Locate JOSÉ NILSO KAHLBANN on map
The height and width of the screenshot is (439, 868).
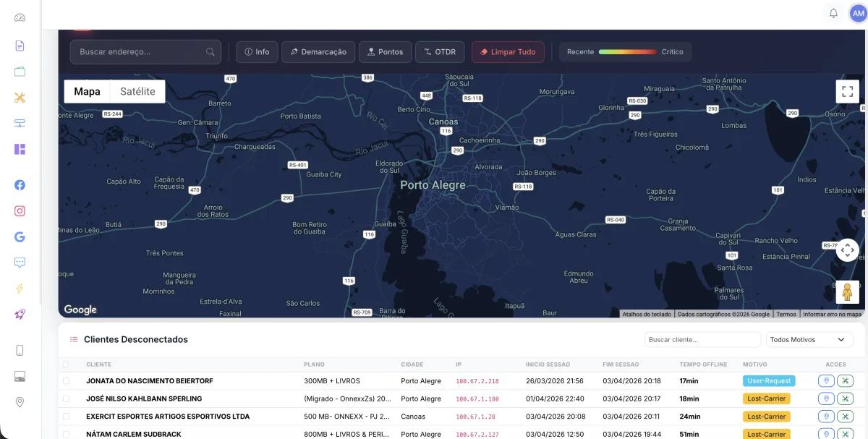click(x=827, y=398)
